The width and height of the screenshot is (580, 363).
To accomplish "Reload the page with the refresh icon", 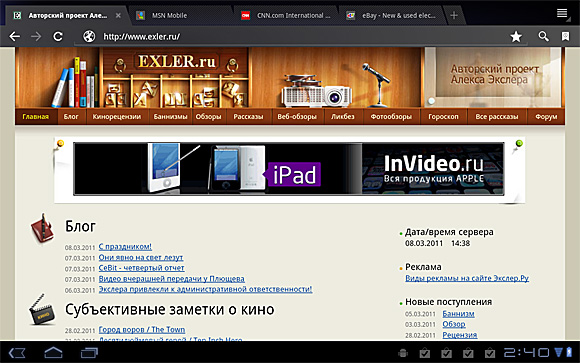I will point(58,36).
